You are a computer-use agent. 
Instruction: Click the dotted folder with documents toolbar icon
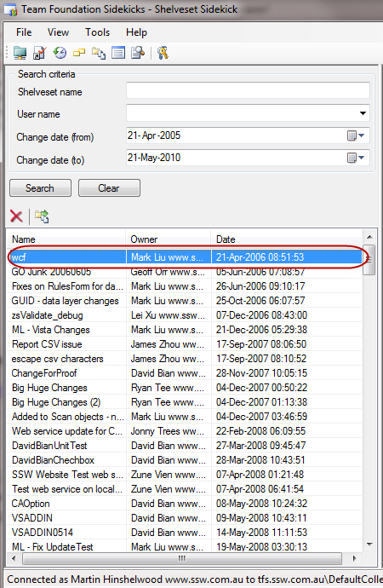point(99,53)
